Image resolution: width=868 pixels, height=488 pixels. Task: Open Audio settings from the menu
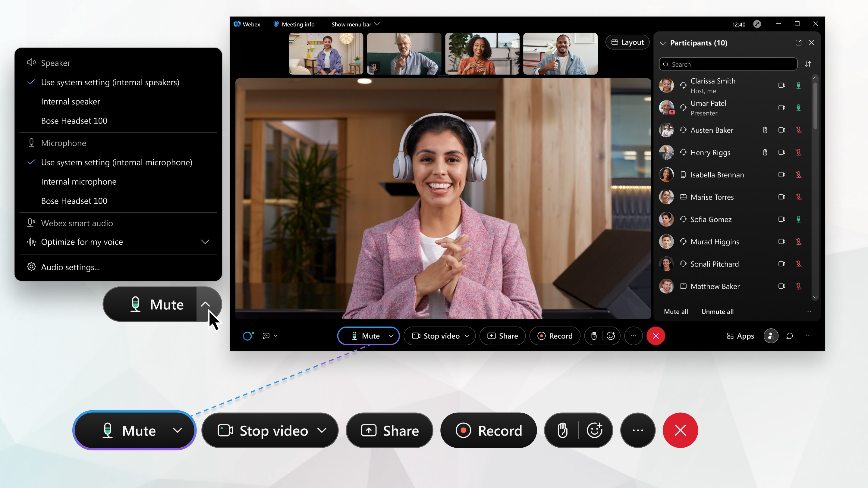(x=70, y=267)
